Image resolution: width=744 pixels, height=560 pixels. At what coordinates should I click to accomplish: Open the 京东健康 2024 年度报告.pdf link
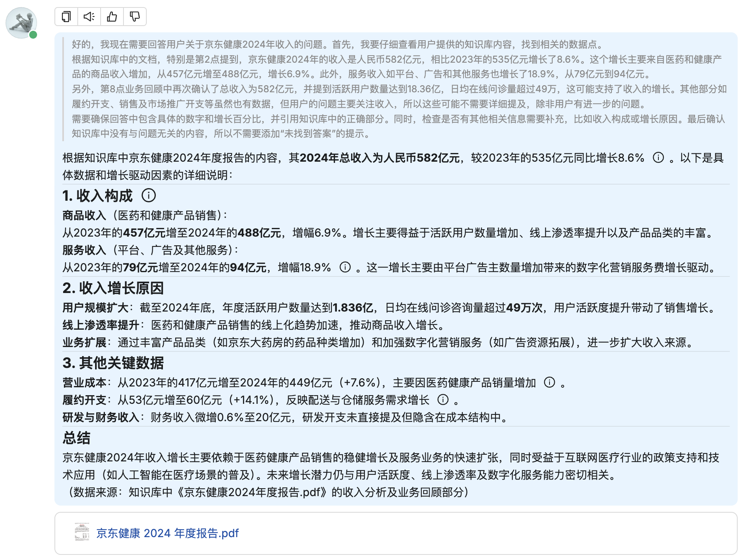click(167, 533)
